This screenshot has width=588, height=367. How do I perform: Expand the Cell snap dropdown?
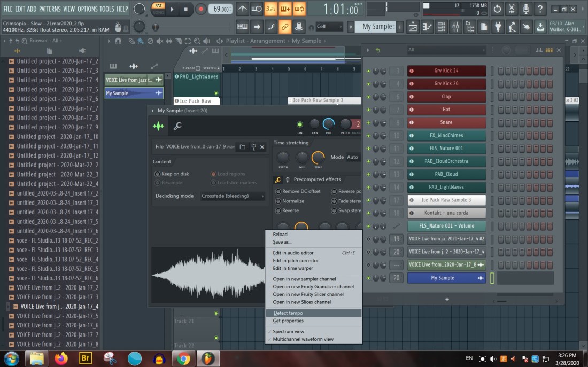tap(329, 27)
